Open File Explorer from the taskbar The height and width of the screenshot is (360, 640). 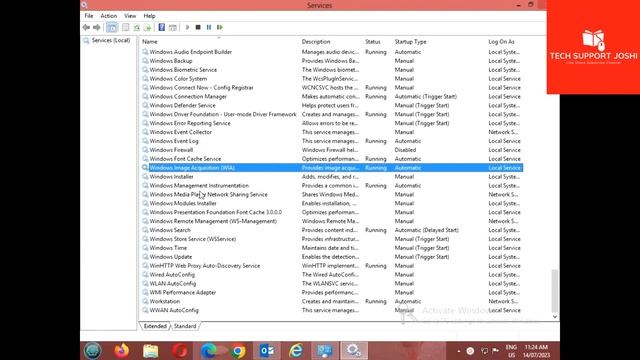(151, 351)
